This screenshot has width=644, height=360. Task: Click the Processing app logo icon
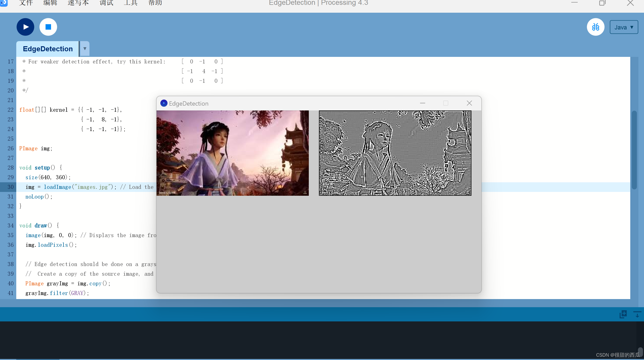tap(4, 3)
